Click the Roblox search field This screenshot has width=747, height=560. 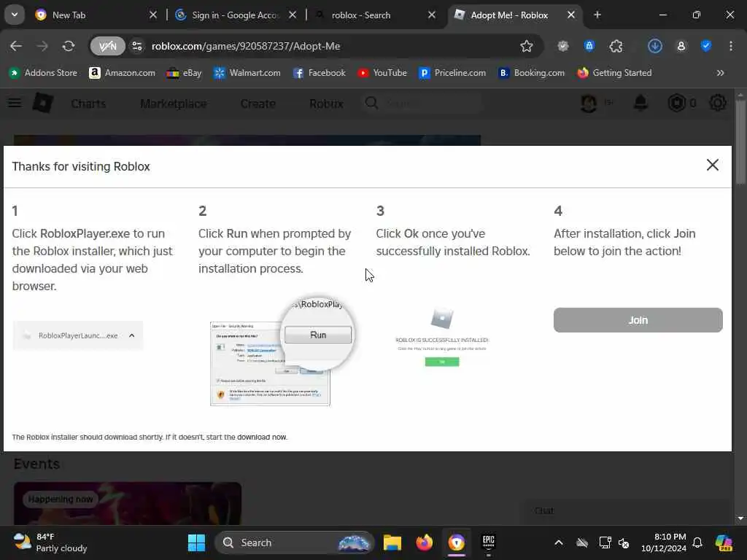424,104
